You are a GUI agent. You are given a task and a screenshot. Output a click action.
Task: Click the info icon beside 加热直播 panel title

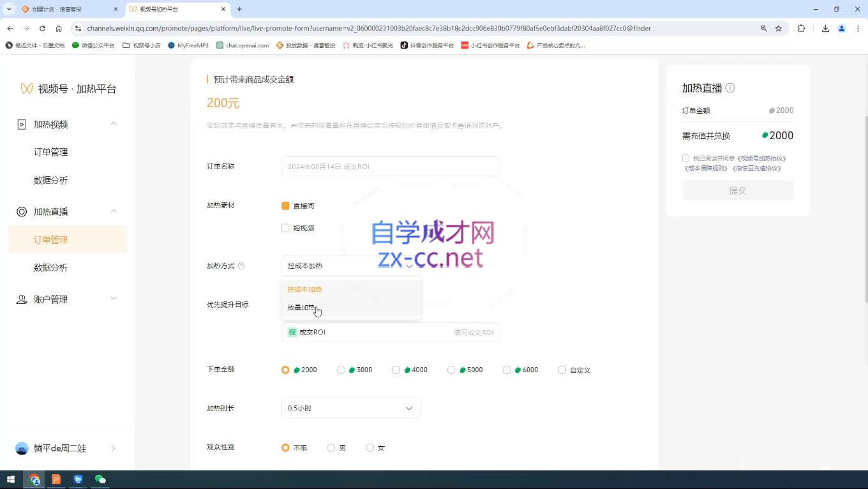point(730,88)
